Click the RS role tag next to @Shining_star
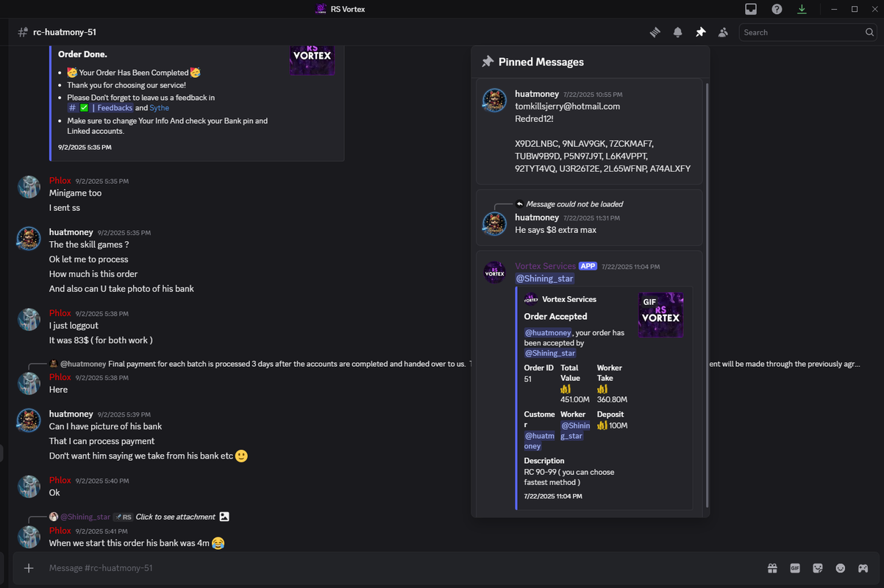 click(124, 517)
